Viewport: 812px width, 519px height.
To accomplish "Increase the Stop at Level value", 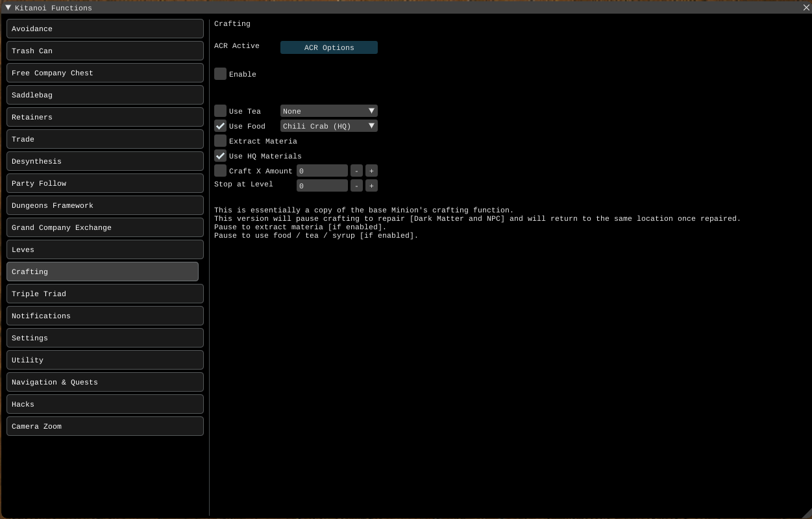I will [371, 186].
